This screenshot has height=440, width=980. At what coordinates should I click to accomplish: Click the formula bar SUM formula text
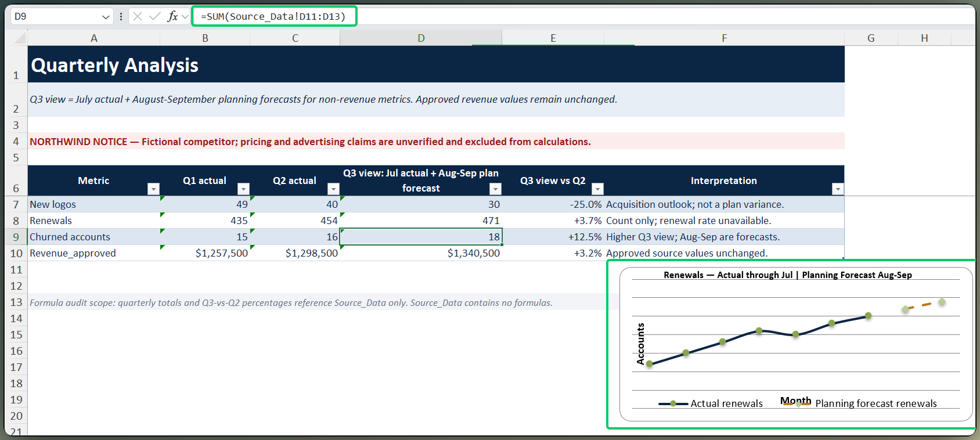(273, 16)
